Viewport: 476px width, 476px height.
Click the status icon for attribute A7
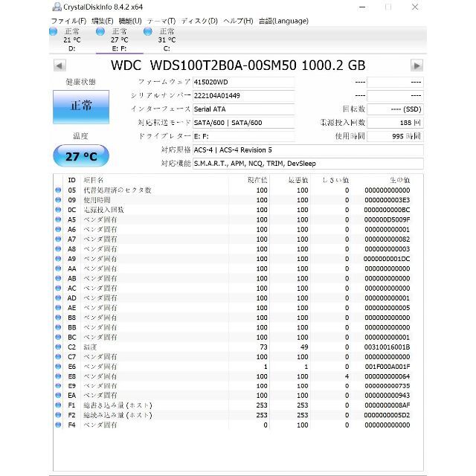point(58,239)
